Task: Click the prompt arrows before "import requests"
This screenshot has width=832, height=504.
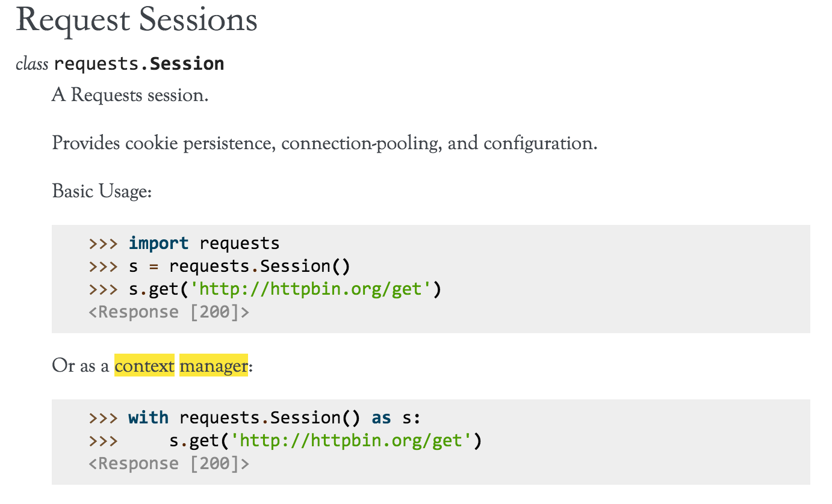Action: coord(103,243)
